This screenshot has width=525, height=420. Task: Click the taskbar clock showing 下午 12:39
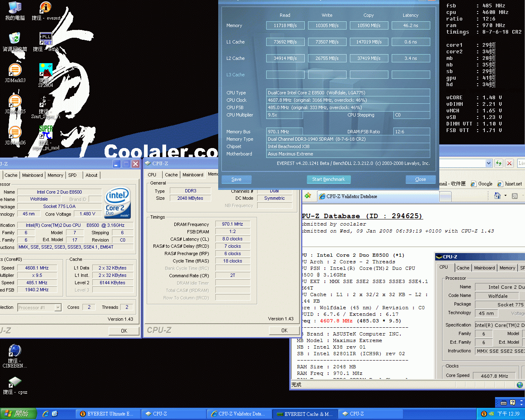[508, 414]
